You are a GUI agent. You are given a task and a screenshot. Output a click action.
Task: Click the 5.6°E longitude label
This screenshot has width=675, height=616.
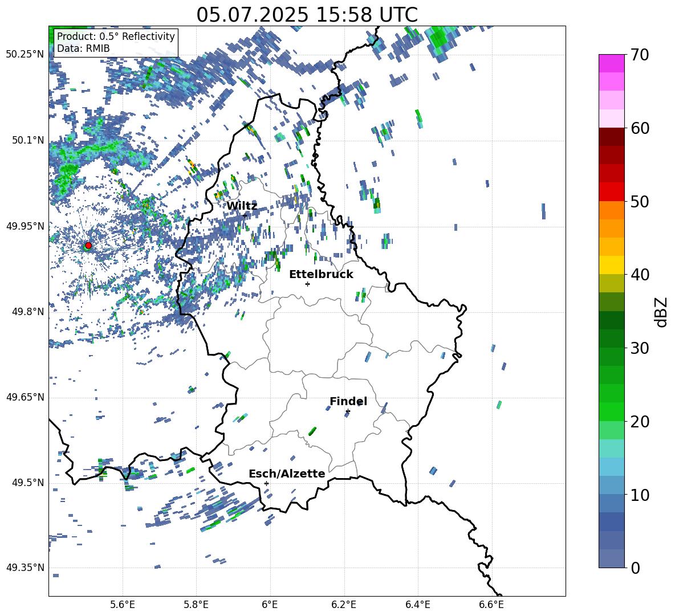[x=123, y=605]
